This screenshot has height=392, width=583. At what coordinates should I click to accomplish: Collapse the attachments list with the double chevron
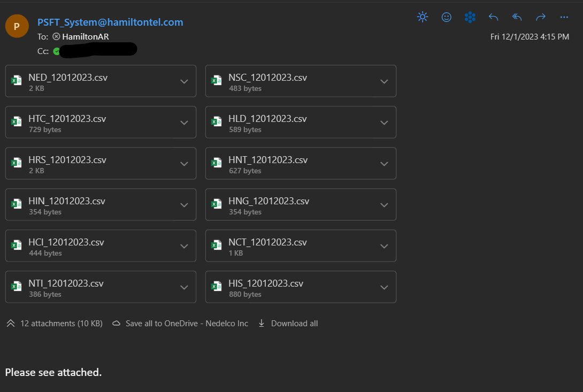(10, 323)
